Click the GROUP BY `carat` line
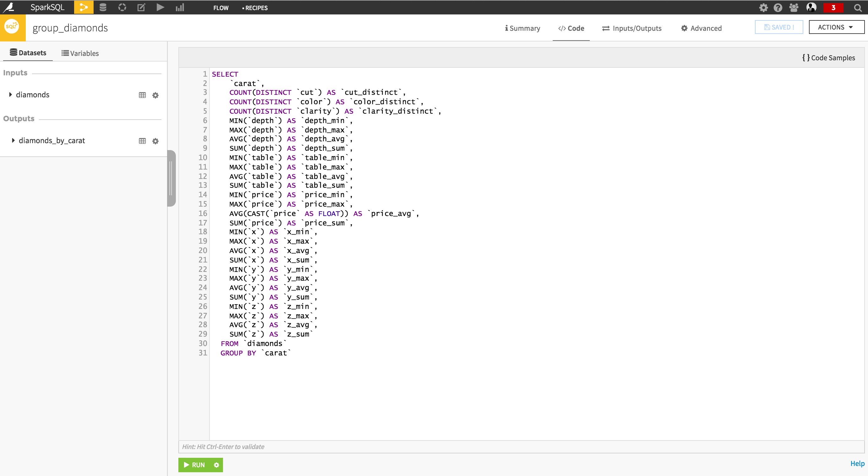Screen dimensions: 868x476 pyautogui.click(x=255, y=353)
